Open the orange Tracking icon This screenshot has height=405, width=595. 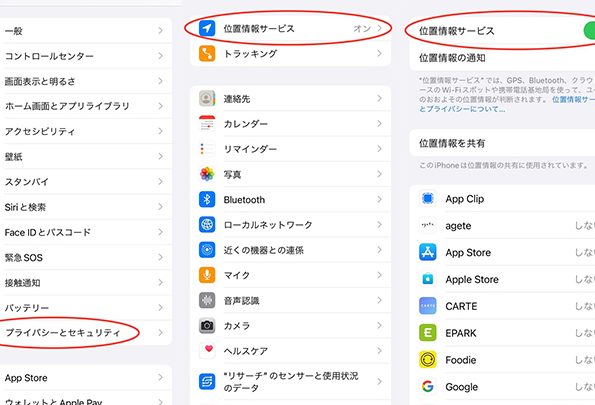[207, 54]
